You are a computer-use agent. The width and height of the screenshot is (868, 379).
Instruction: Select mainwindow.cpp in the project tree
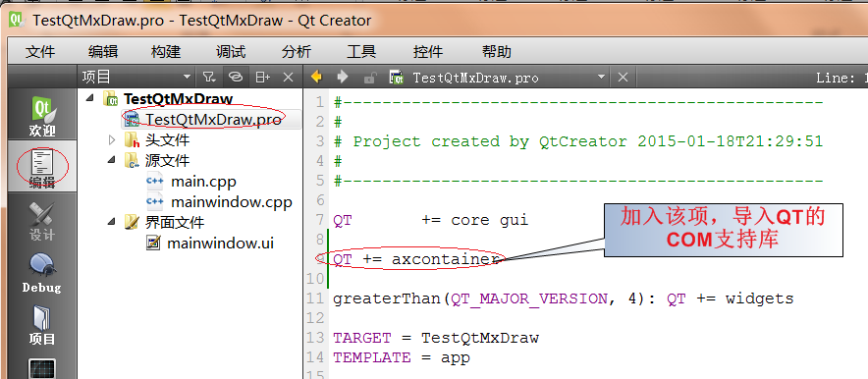point(232,202)
